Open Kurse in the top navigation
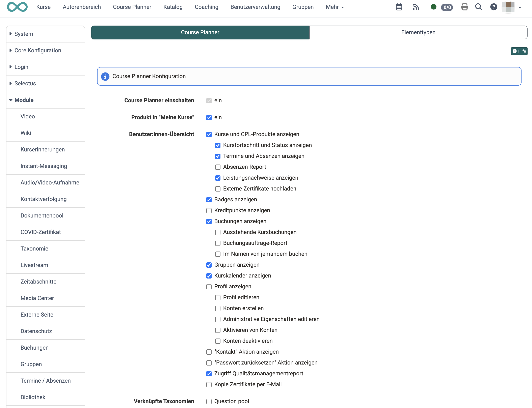532x408 pixels. point(44,7)
